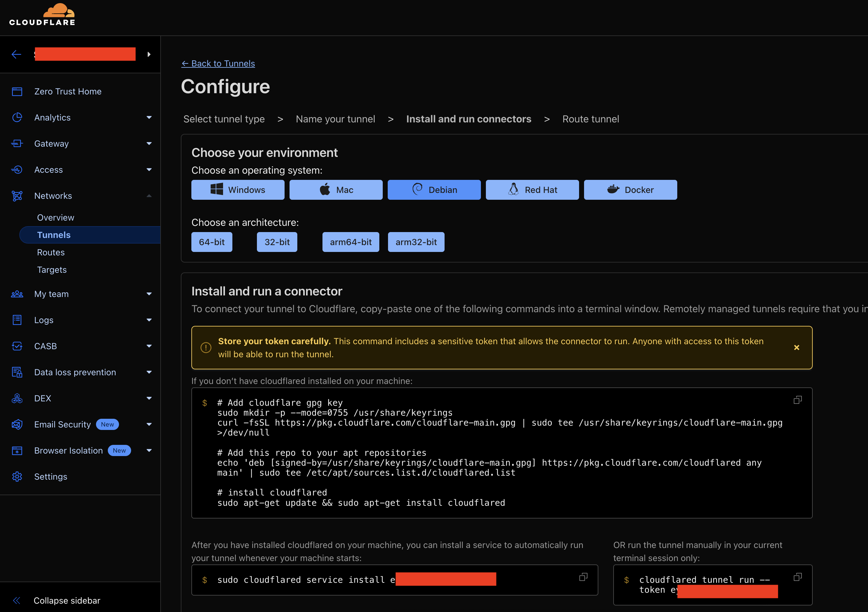Expand the DEX section arrow
This screenshot has height=612, width=868.
pyautogui.click(x=149, y=399)
